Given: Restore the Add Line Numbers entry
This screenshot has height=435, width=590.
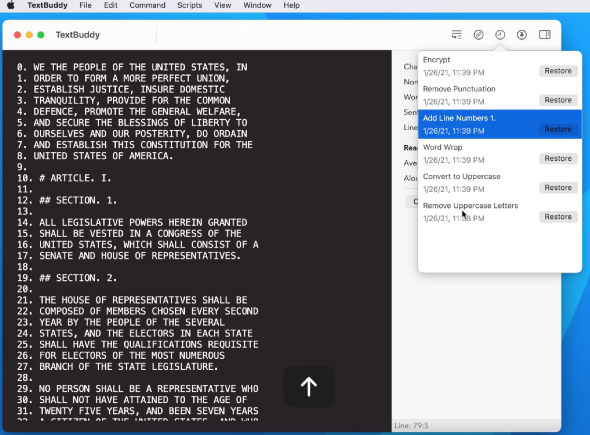Looking at the screenshot, I should (x=558, y=129).
